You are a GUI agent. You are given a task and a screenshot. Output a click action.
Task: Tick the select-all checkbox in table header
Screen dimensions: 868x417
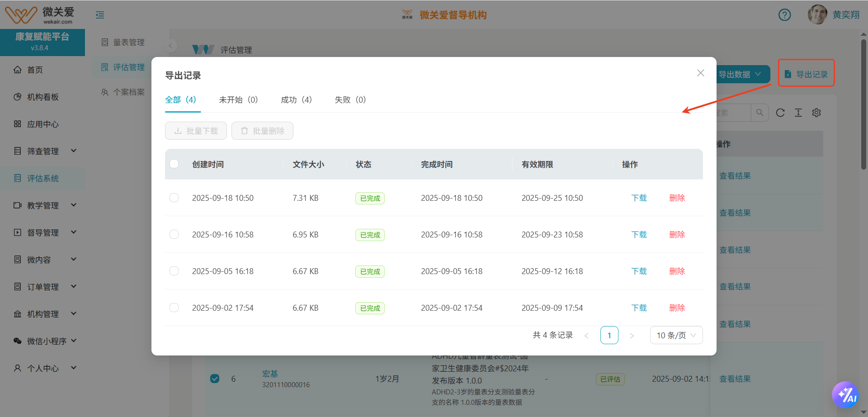pyautogui.click(x=174, y=164)
